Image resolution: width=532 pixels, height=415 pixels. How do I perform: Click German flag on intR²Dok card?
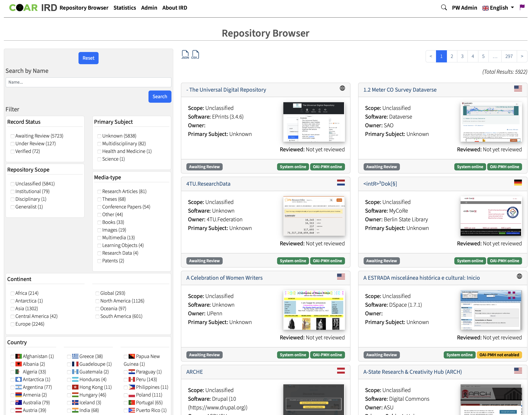click(x=518, y=182)
